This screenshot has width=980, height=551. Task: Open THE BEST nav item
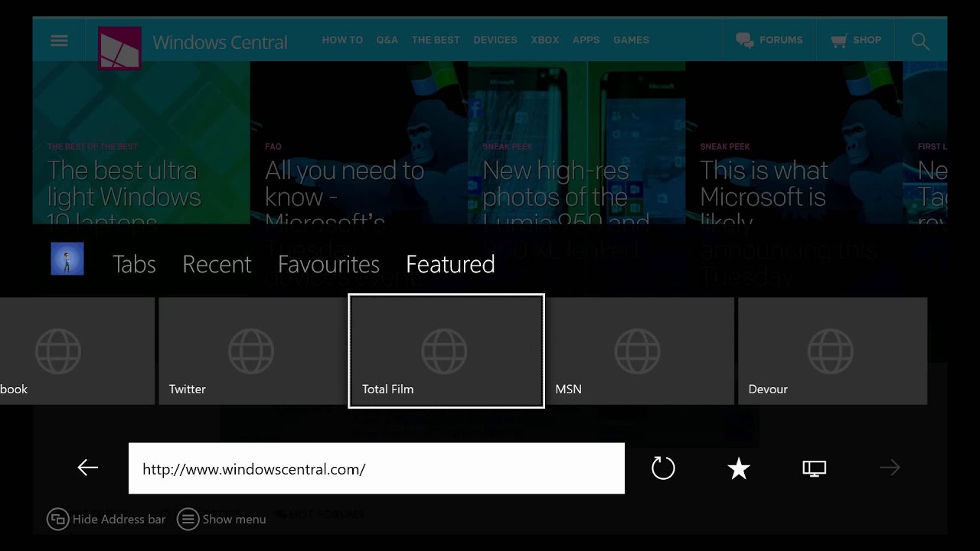coord(436,40)
